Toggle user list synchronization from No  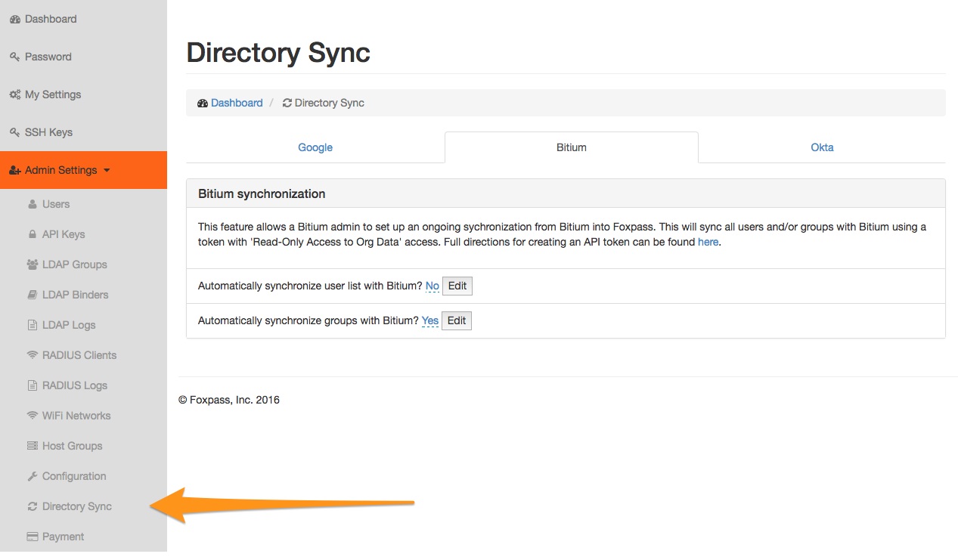pos(432,286)
